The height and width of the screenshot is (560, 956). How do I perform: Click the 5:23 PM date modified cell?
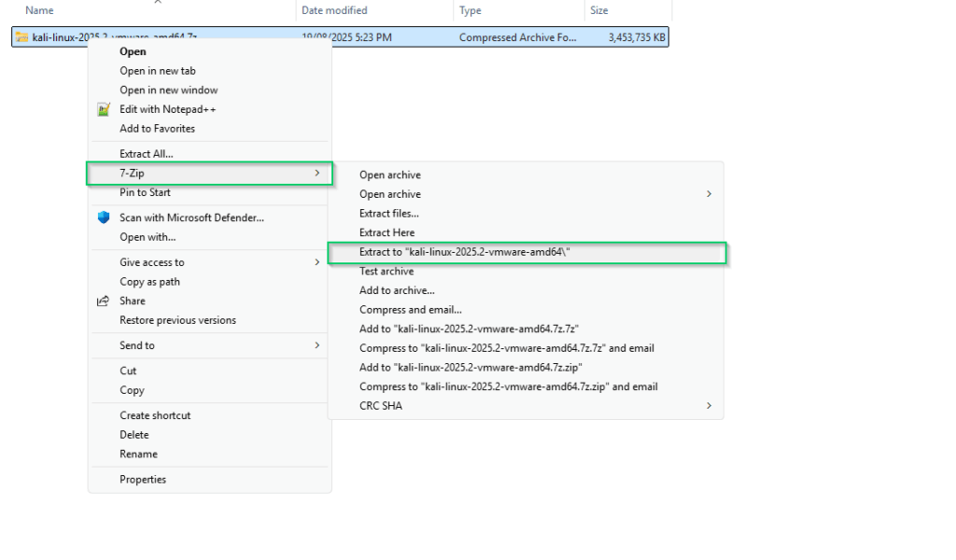pyautogui.click(x=346, y=37)
